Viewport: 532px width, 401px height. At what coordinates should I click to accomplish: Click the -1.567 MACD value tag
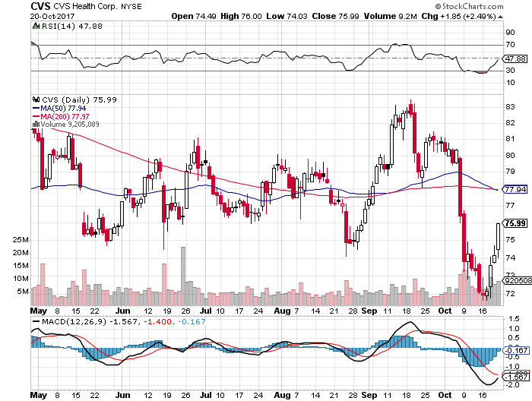515,377
